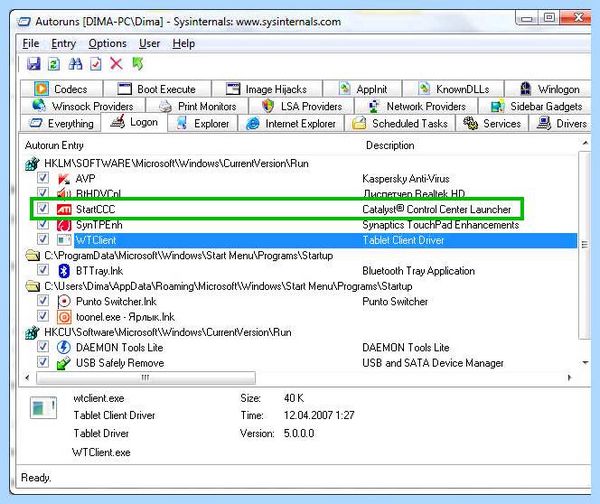
Task: Click the USB Safely Remove arrow icon
Action: (x=64, y=363)
